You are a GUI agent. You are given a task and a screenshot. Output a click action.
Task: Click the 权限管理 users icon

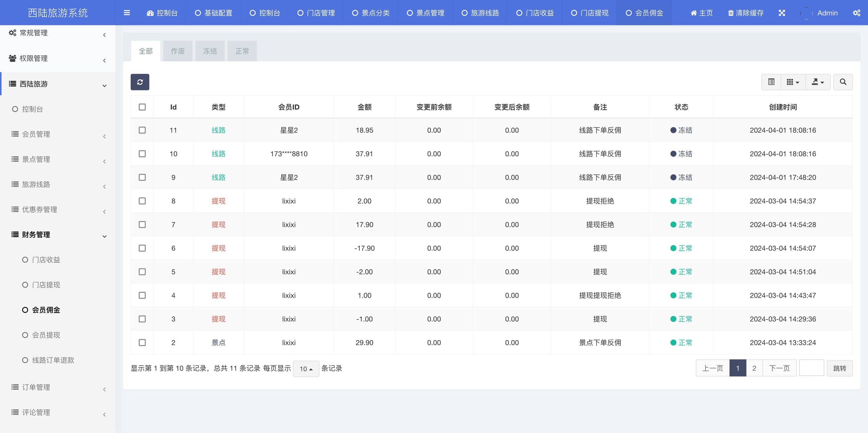[12, 58]
